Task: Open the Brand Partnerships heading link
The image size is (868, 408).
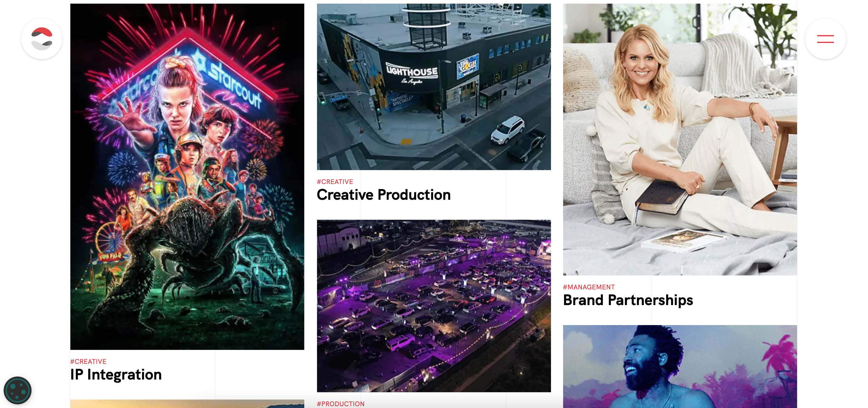Action: pos(628,300)
